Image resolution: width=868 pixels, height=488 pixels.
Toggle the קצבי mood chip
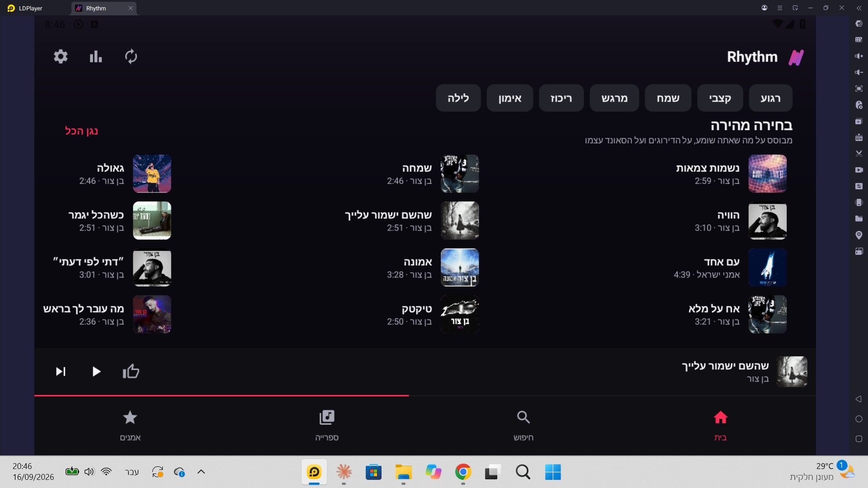(x=720, y=98)
